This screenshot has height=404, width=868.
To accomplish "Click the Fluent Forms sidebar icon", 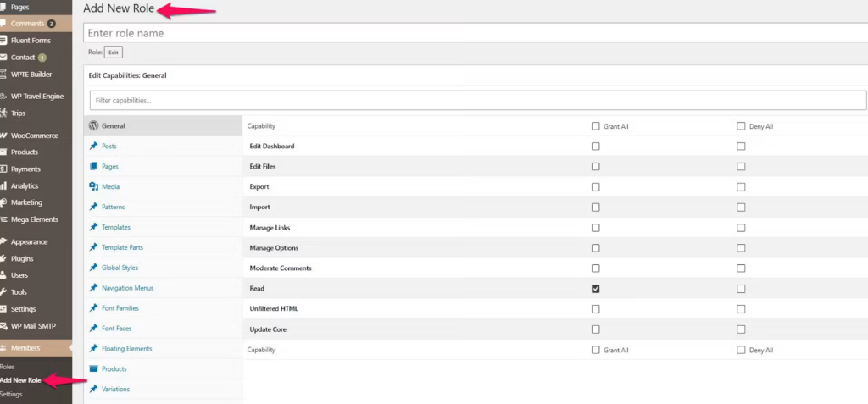I will pos(3,41).
